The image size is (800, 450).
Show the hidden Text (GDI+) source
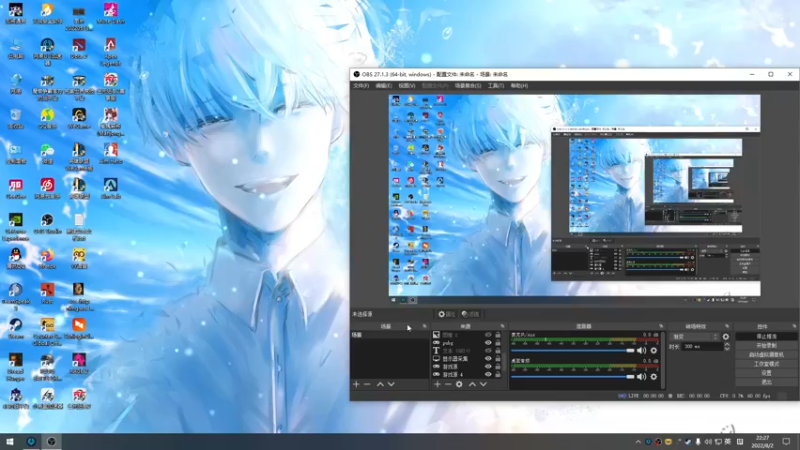point(488,351)
